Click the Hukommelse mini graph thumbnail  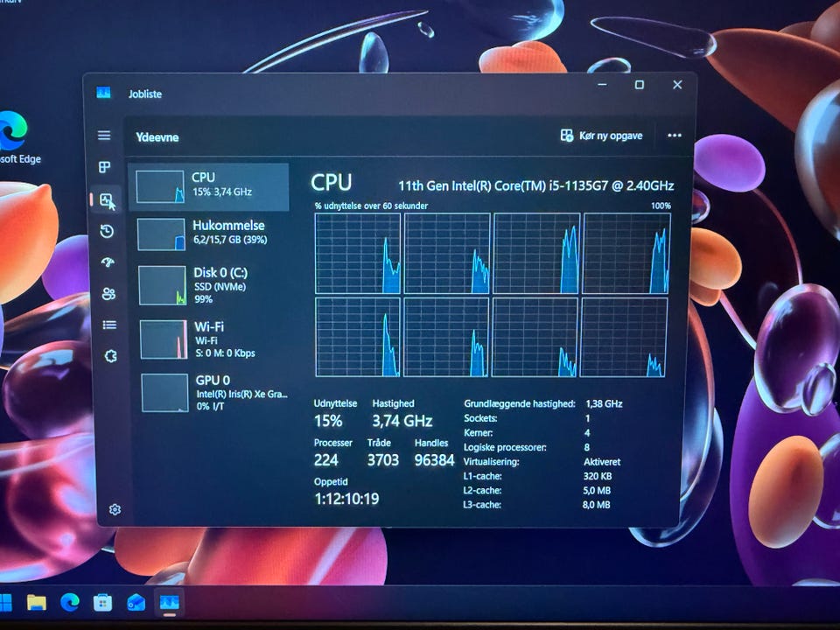[161, 234]
